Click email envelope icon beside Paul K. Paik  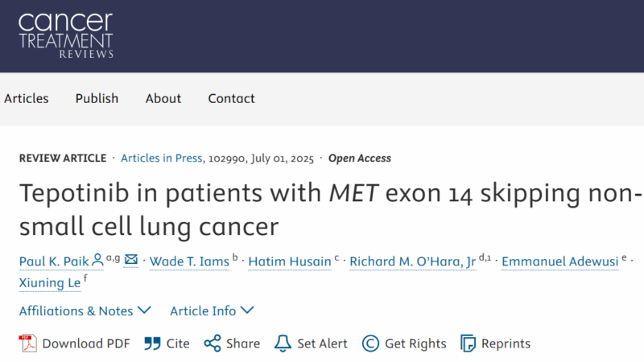(131, 259)
